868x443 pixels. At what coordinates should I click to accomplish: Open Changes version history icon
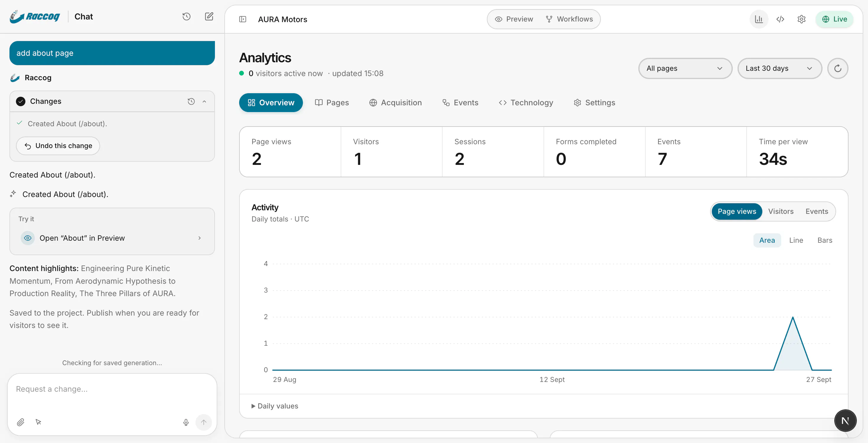[x=191, y=101]
